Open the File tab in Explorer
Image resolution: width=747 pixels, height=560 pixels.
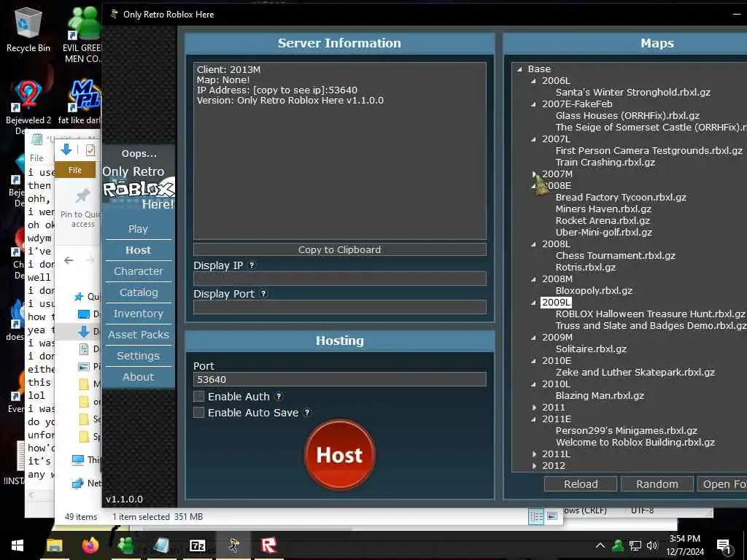[x=75, y=170]
